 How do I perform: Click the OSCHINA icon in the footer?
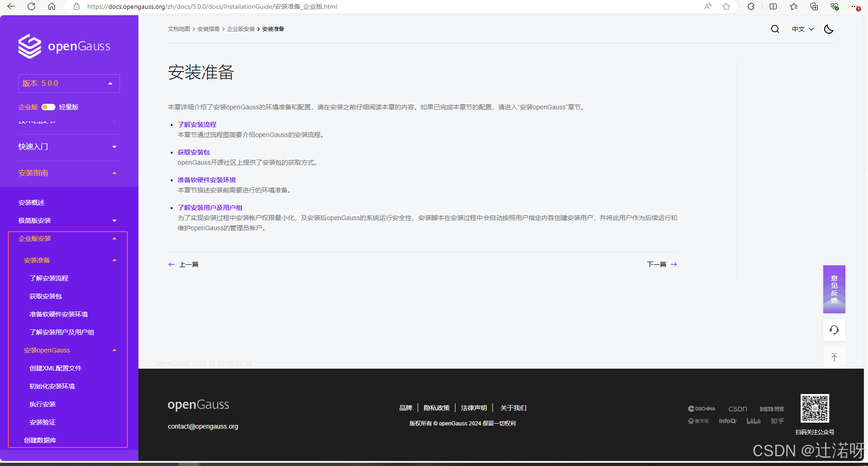pos(700,408)
